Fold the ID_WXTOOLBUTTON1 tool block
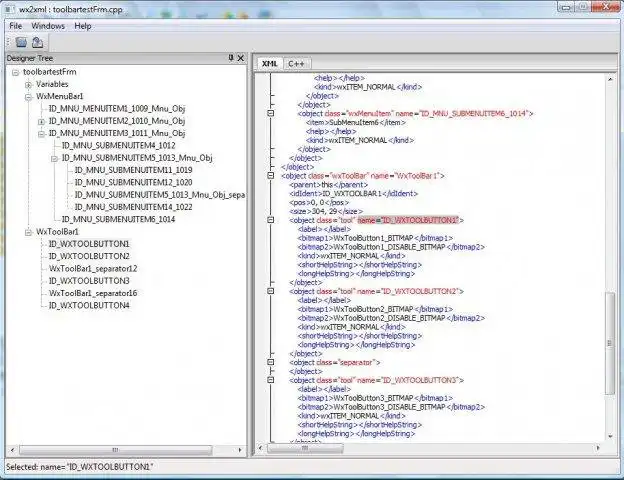624x480 pixels. [x=271, y=219]
